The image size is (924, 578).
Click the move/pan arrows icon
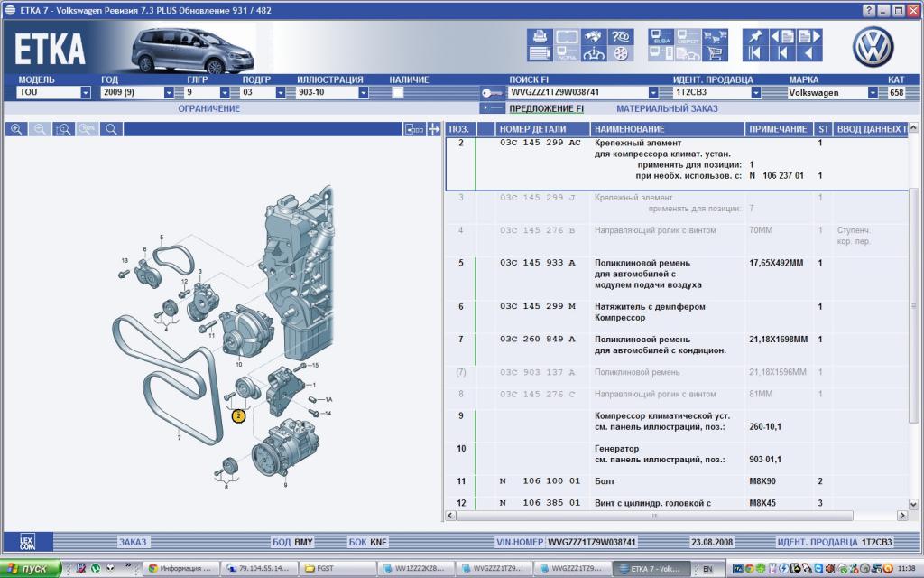(434, 129)
